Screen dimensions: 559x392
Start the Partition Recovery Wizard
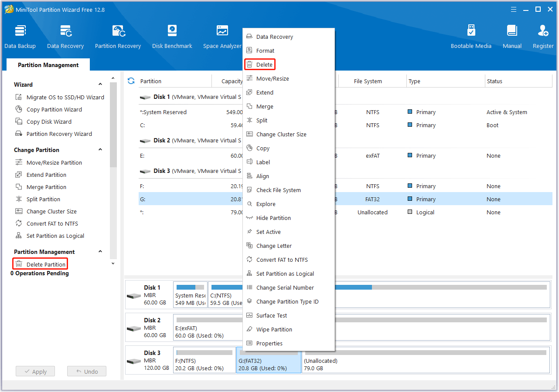pyautogui.click(x=54, y=134)
